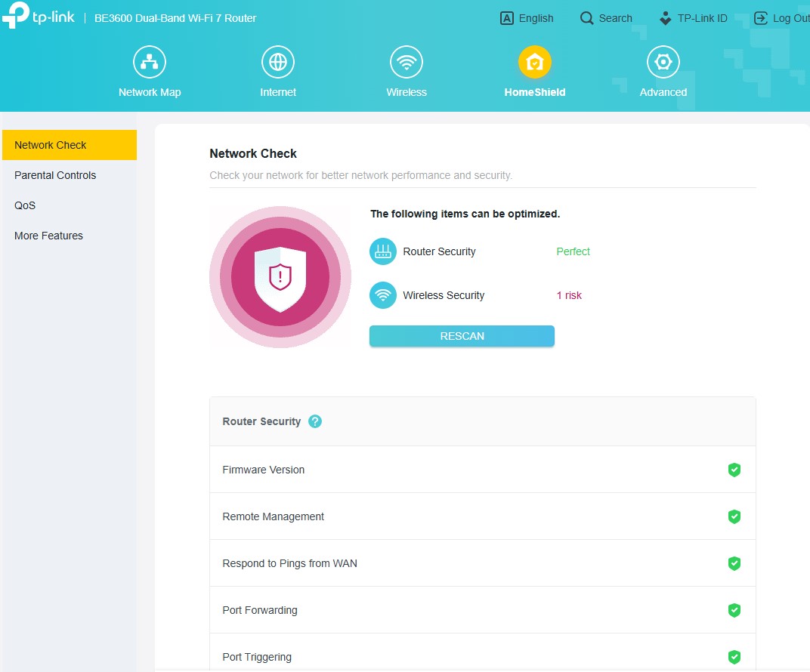Click the Internet globe icon

[x=278, y=63]
